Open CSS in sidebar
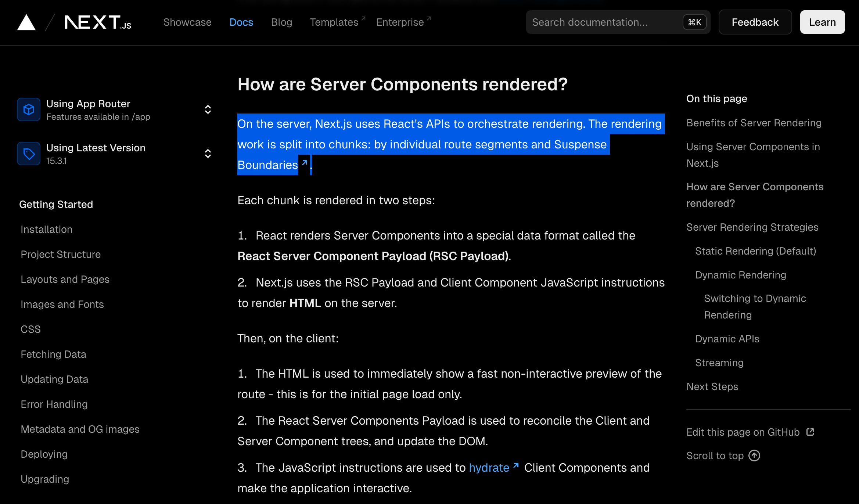Viewport: 859px width, 504px height. pyautogui.click(x=30, y=329)
